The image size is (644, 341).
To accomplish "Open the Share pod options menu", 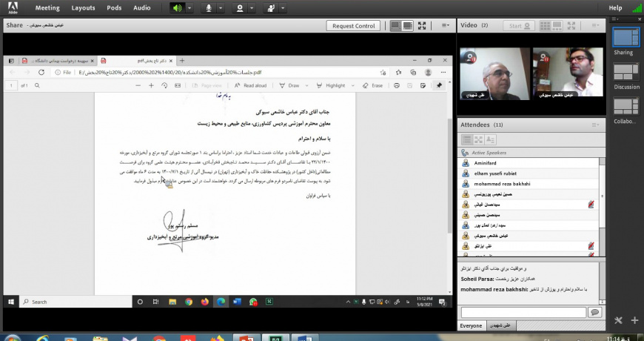I will tap(445, 25).
